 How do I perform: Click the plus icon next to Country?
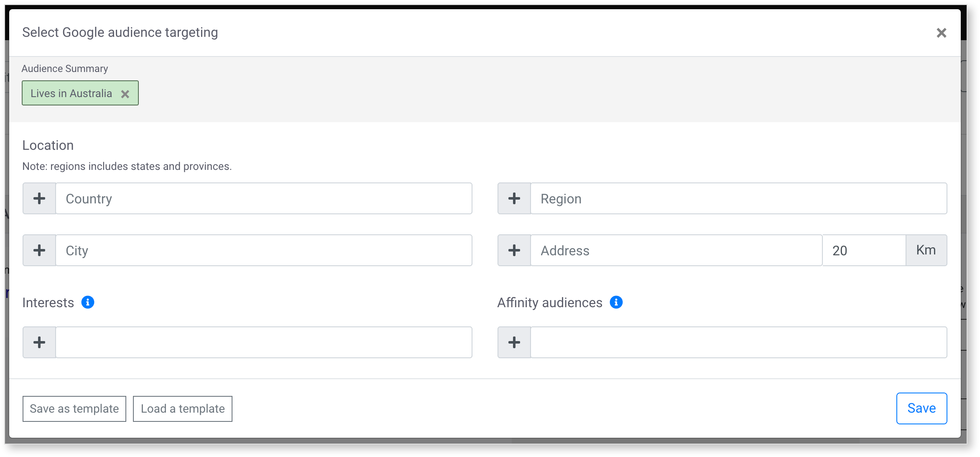point(39,198)
